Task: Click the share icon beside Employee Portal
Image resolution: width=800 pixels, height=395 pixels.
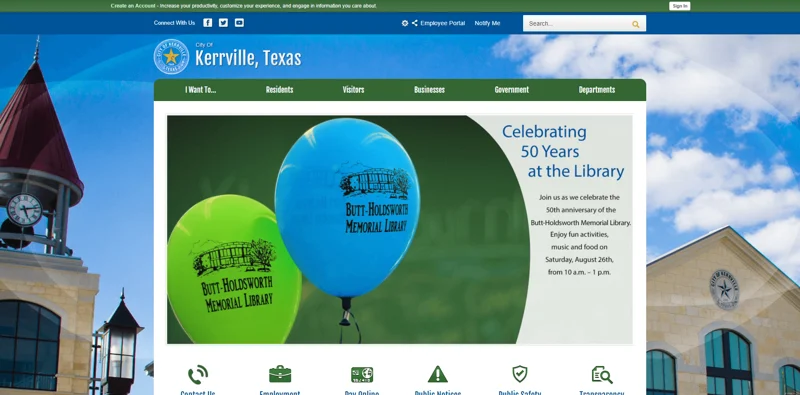Action: click(415, 23)
